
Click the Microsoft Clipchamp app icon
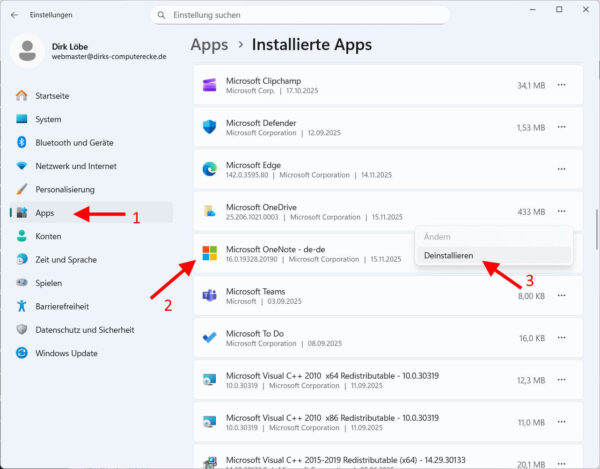pyautogui.click(x=209, y=85)
